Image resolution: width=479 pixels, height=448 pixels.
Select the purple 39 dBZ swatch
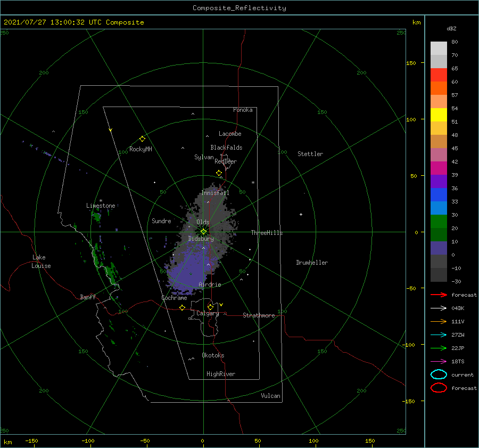pos(439,182)
